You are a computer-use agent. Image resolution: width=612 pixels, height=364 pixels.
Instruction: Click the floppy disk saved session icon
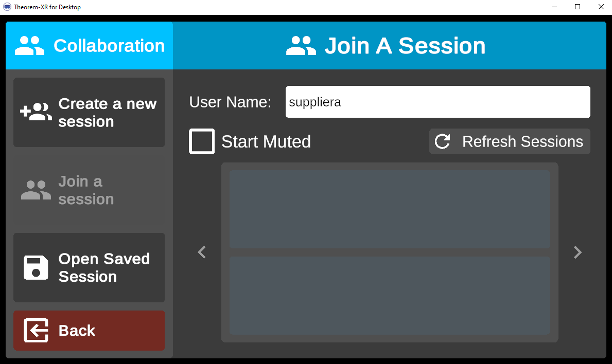pyautogui.click(x=36, y=268)
